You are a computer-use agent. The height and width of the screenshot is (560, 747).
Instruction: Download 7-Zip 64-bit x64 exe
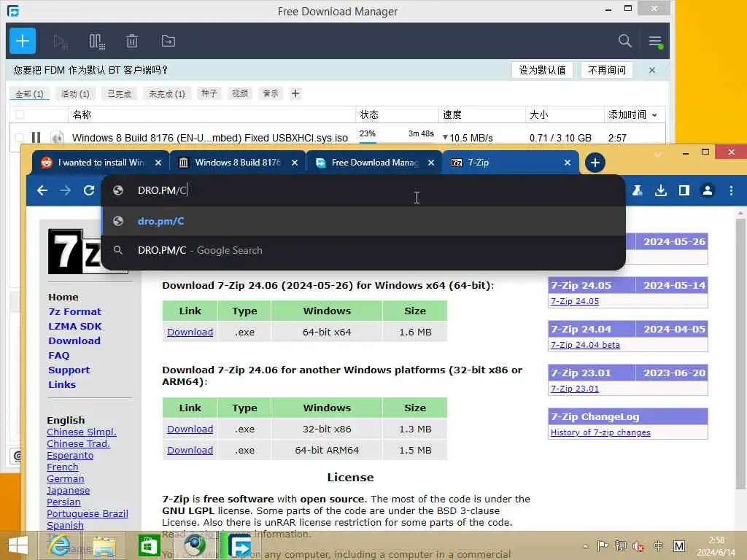click(x=190, y=332)
